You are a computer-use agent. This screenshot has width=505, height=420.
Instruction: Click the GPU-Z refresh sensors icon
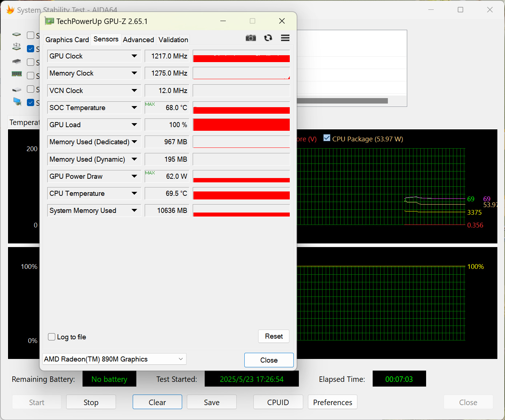coord(268,38)
